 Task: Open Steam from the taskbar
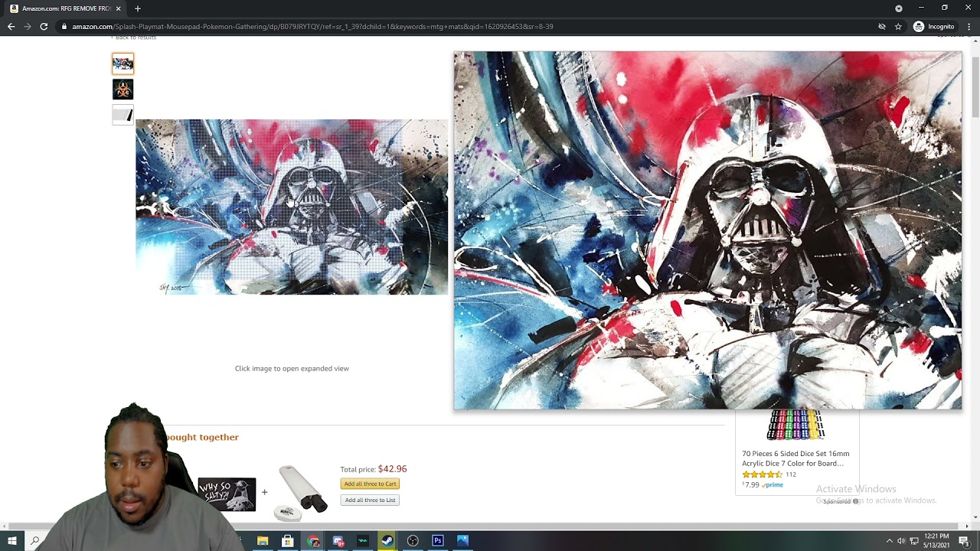pos(388,541)
